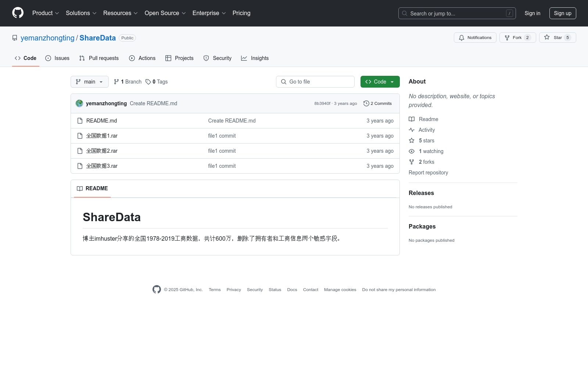Open the Pull requests tab
The image size is (588, 368).
click(99, 58)
